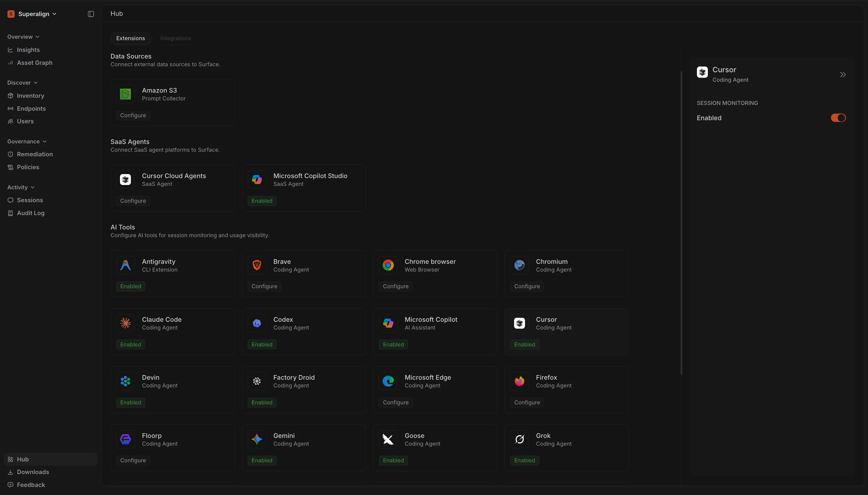Screen dimensions: 868x495
Task: Click the Microsoft Edge icon
Action: [x=388, y=381]
